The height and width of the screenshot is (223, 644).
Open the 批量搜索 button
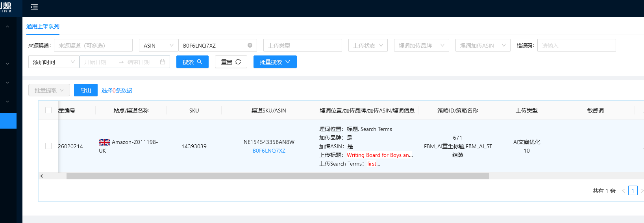pos(275,62)
